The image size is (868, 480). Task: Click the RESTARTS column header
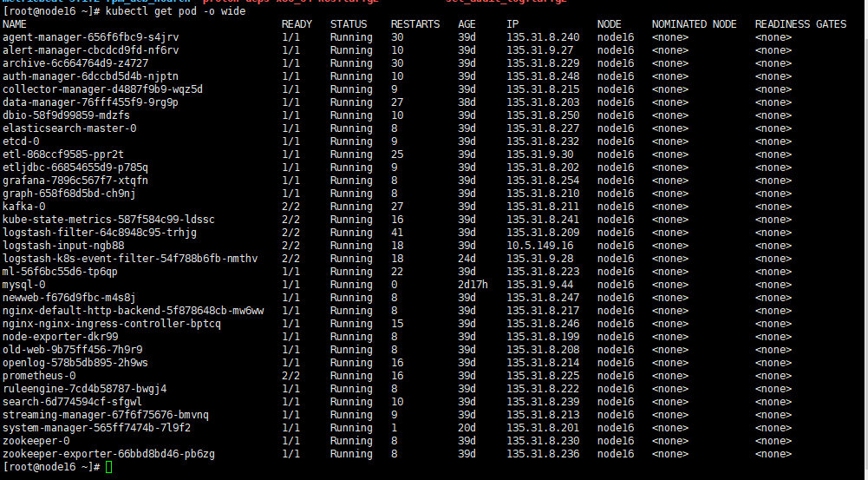[415, 24]
